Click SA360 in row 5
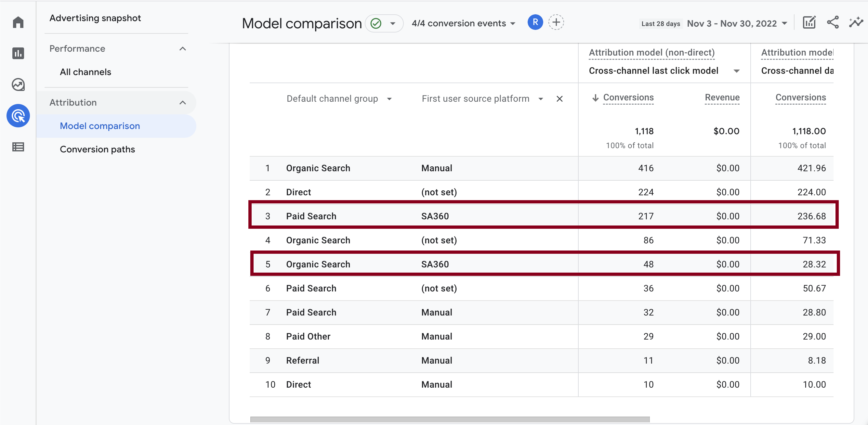Screen dimensions: 868x425 pos(435,264)
